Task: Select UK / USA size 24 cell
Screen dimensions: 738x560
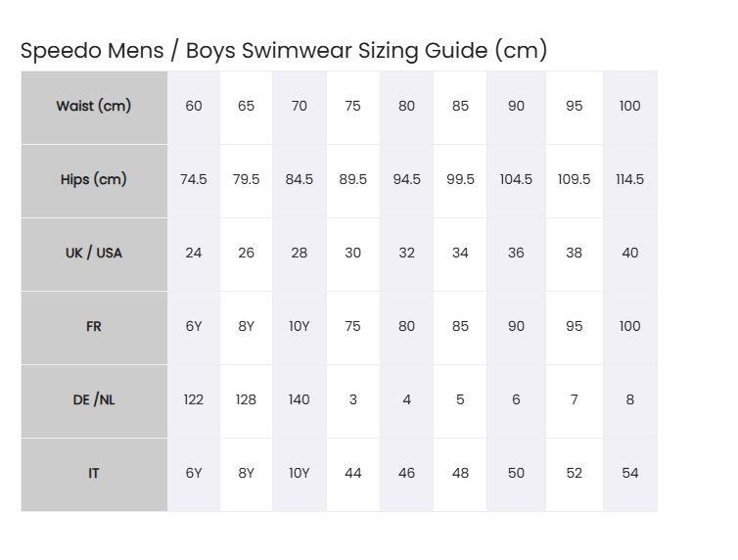Action: (x=194, y=253)
